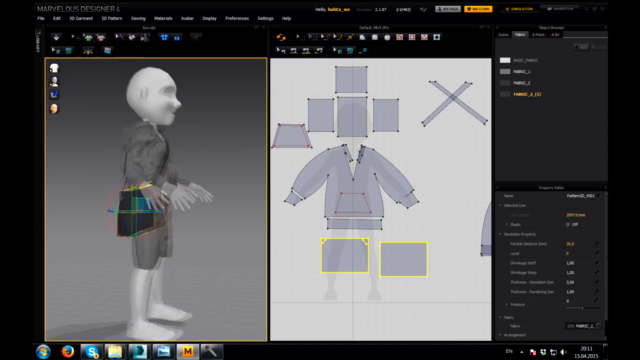Click the purple pin garment icon in 3D toolbar

click(131, 37)
